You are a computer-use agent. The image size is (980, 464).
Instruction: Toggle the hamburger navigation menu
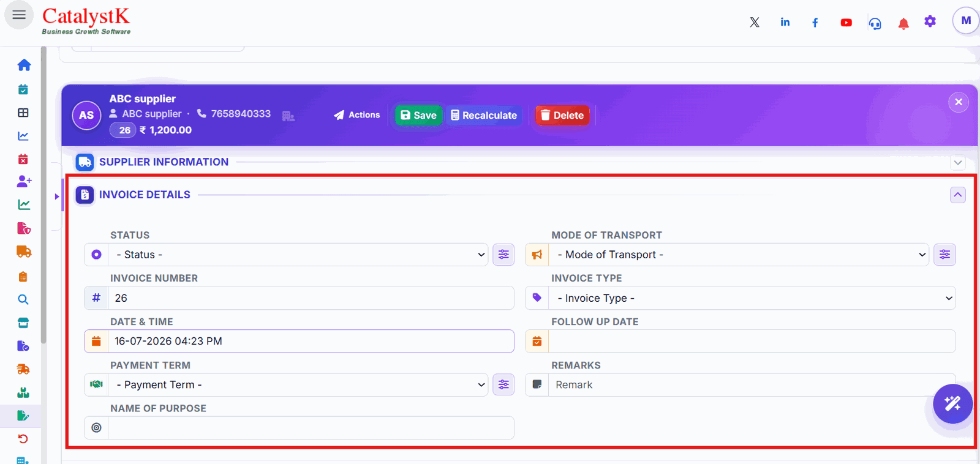(x=19, y=15)
